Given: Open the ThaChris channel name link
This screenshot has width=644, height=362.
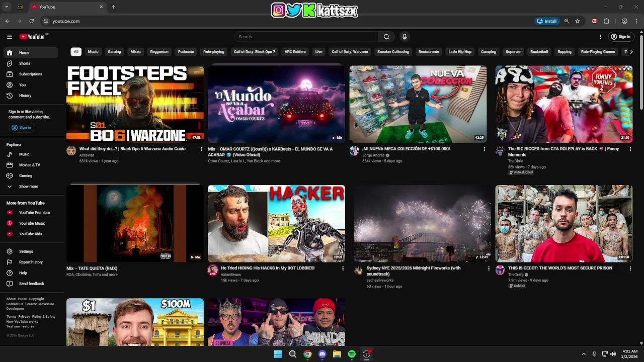Looking at the screenshot, I should click(x=516, y=161).
